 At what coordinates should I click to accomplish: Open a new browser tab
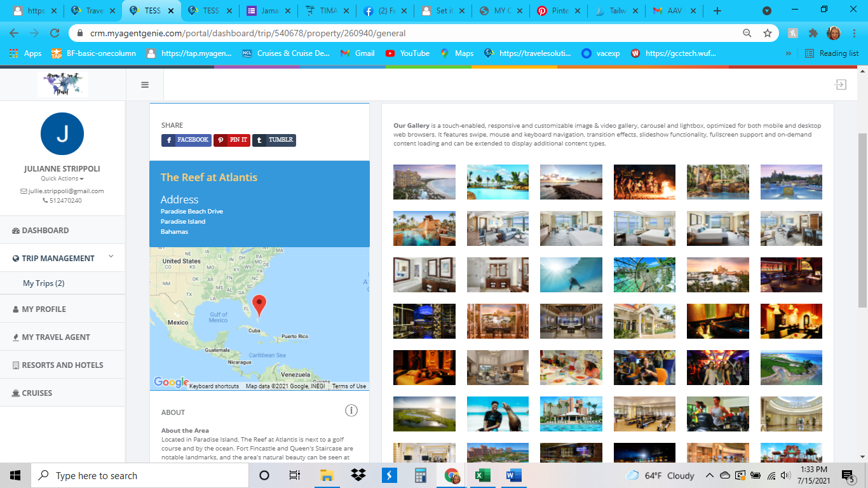tap(717, 11)
